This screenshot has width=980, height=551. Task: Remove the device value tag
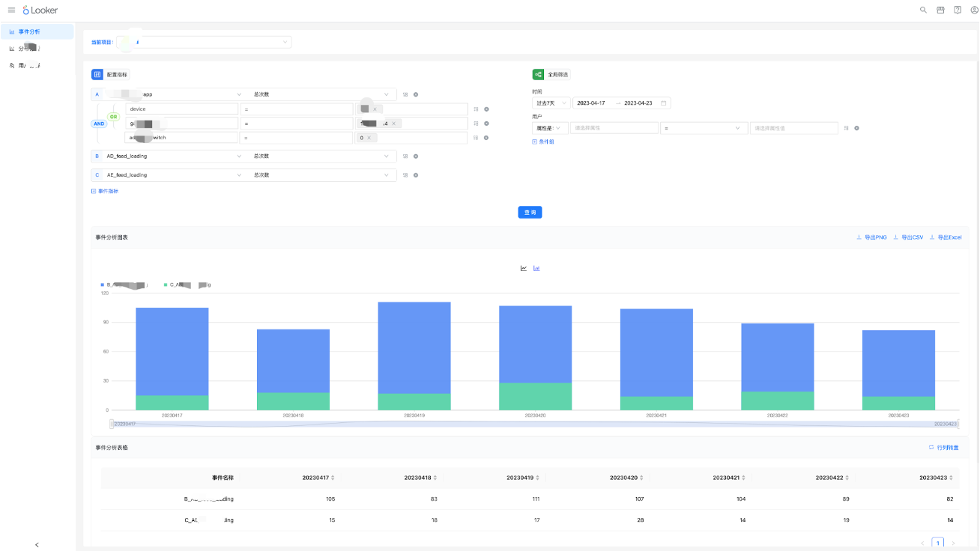[x=375, y=109]
